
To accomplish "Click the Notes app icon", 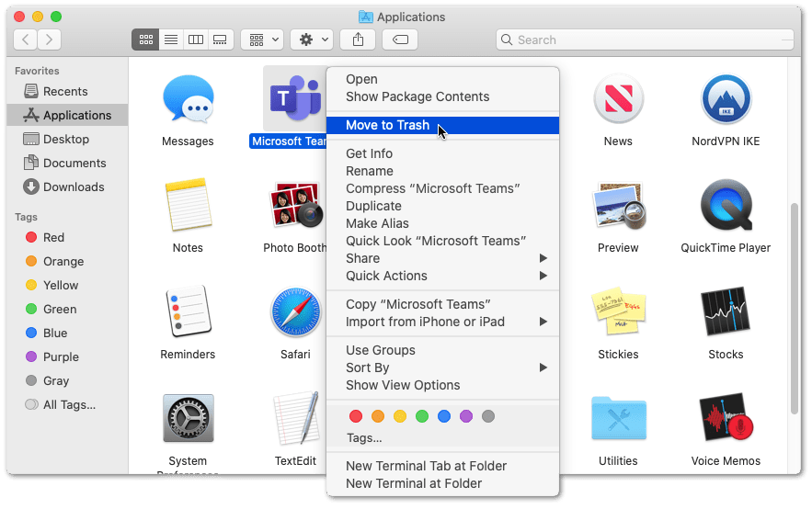I will [188, 205].
